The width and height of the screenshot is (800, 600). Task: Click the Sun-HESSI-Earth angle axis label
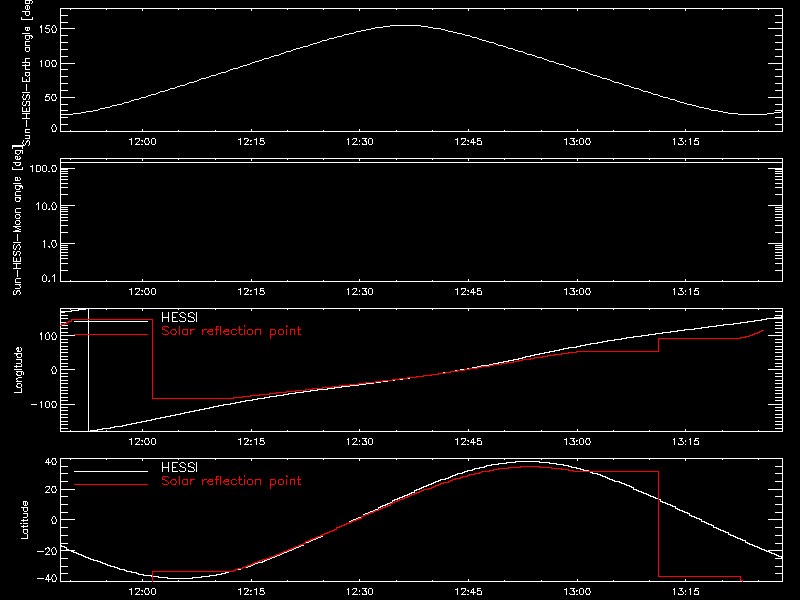(28, 72)
